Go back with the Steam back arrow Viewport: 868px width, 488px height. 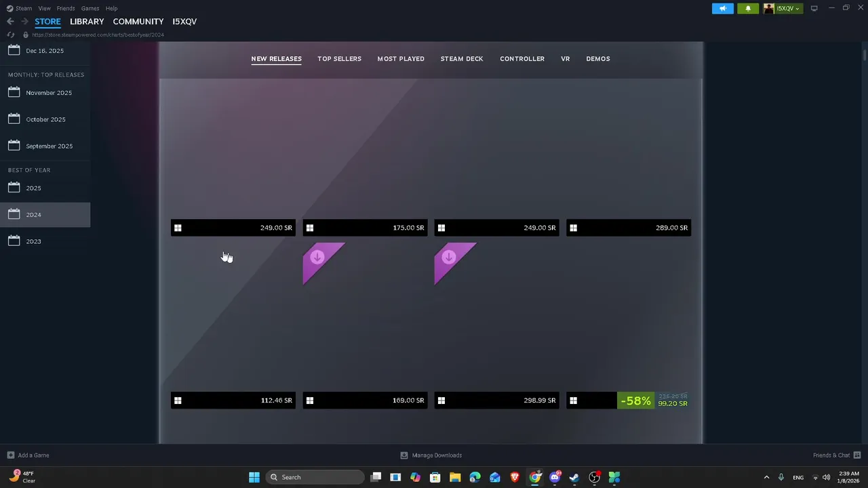pyautogui.click(x=10, y=22)
